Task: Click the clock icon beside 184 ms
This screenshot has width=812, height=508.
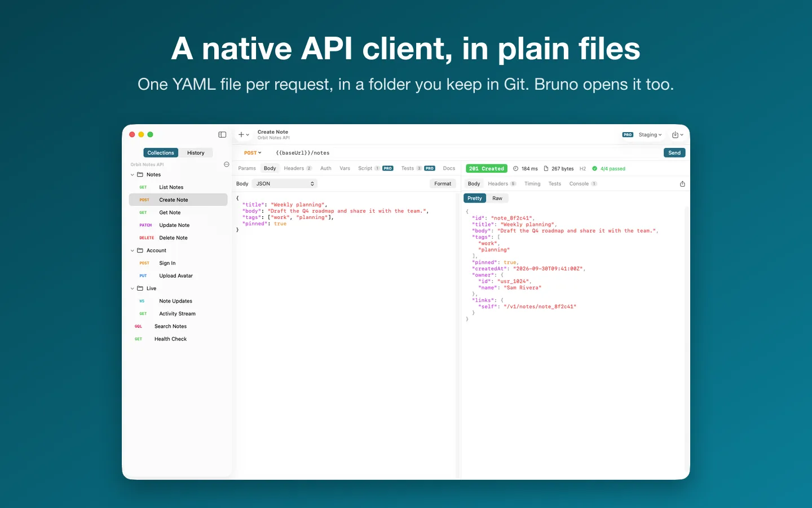Action: click(x=515, y=168)
